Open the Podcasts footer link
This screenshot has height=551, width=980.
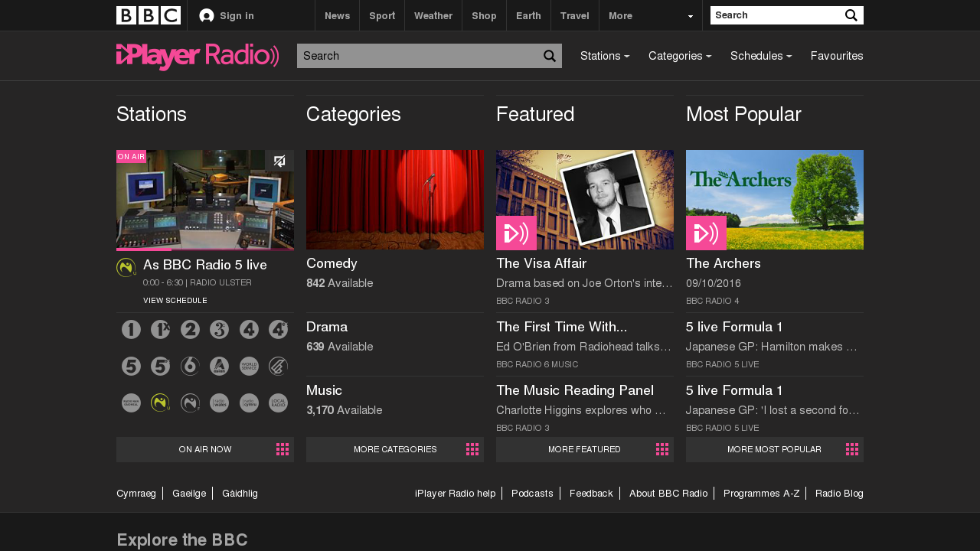coord(532,494)
